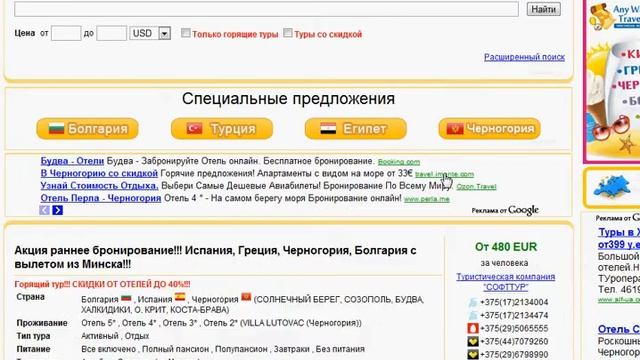Select the Черногория special offers button
Viewport: 640px width, 360px height.
(489, 129)
